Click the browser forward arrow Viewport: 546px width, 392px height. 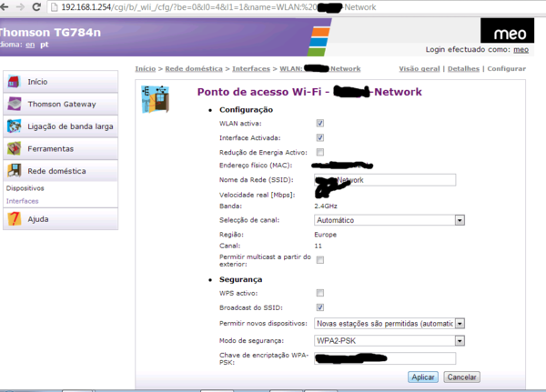click(x=21, y=7)
